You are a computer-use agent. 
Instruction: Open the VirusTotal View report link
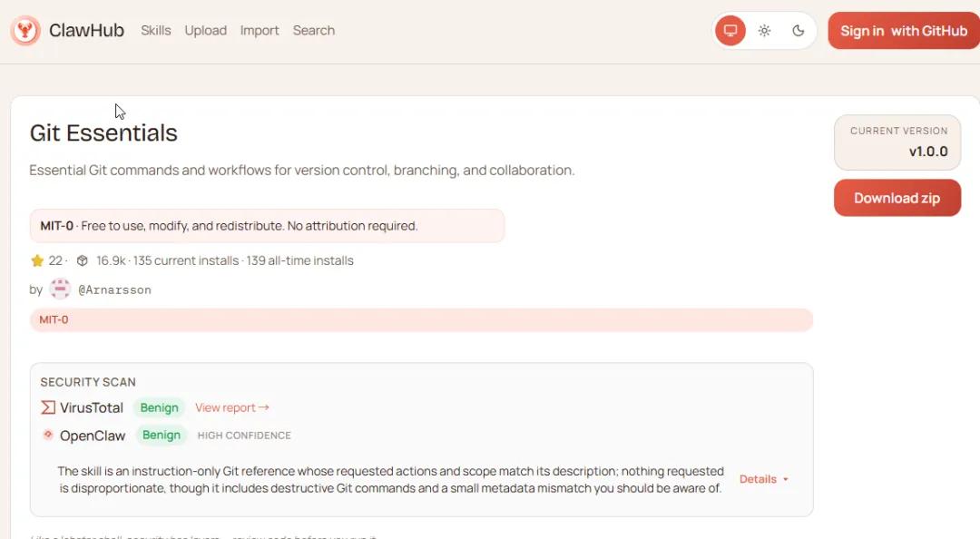point(232,407)
